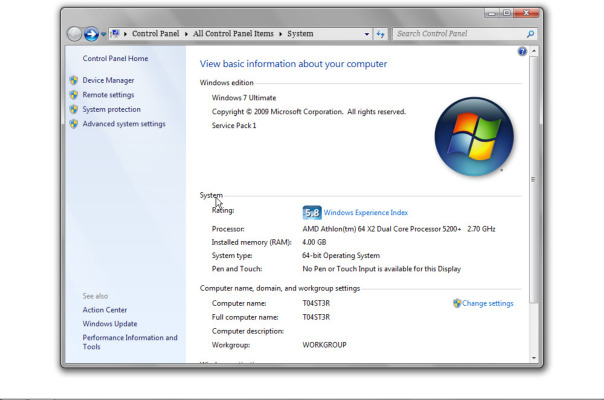Viewport: 604px width, 400px height.
Task: Click shield icon beside Advanced system settings
Action: pyautogui.click(x=74, y=124)
